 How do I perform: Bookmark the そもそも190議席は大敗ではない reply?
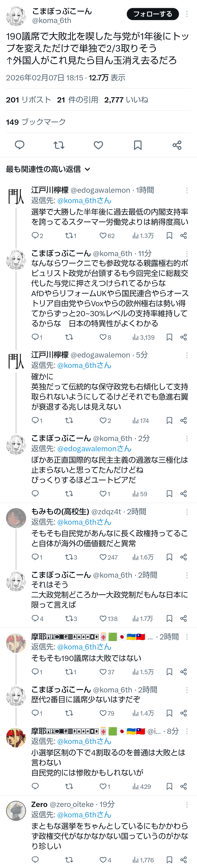[169, 672]
